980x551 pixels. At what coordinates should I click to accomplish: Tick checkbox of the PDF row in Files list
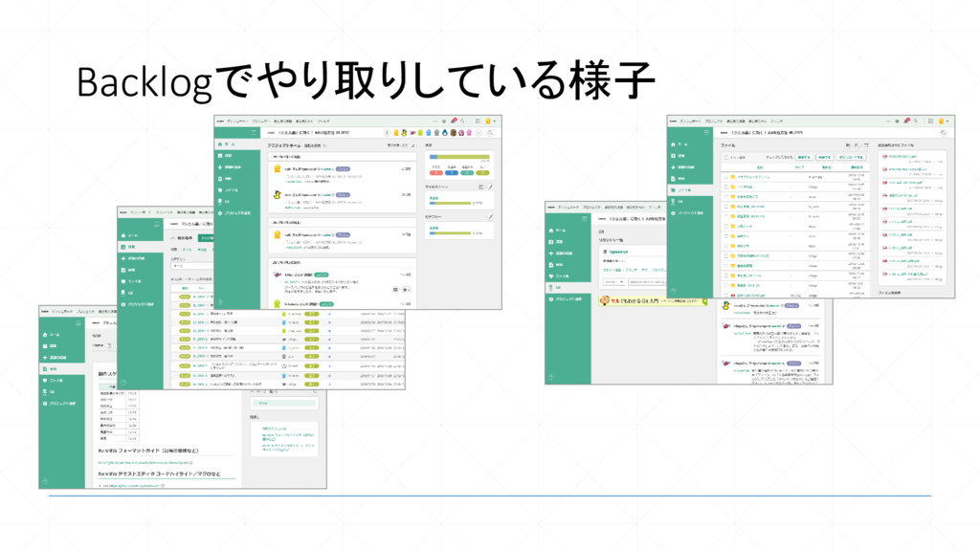click(x=725, y=295)
